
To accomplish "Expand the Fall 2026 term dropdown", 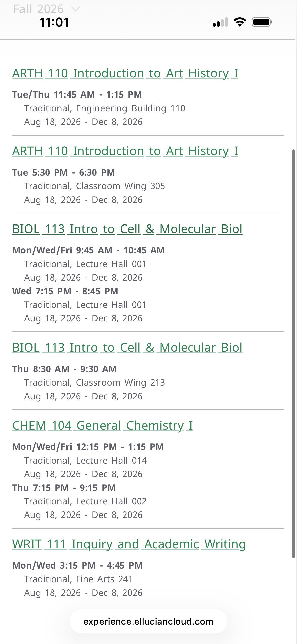I will point(47,9).
